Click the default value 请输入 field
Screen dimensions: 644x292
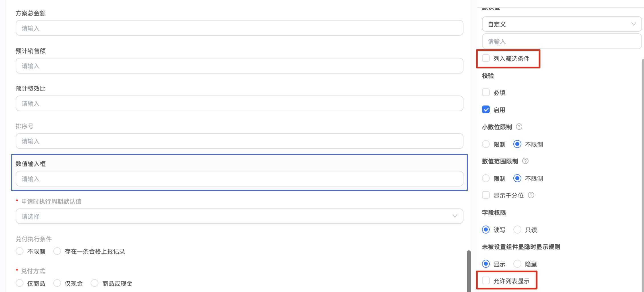(561, 41)
